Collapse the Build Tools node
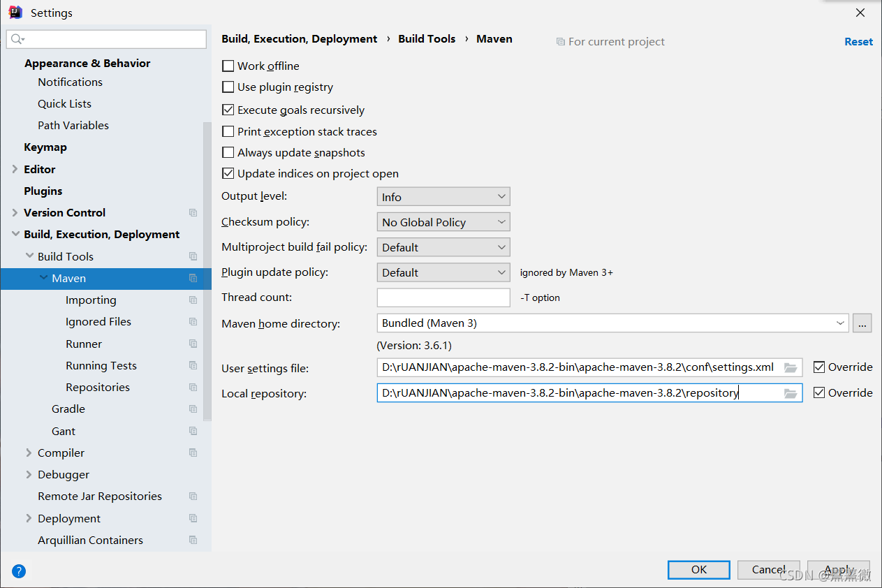The height and width of the screenshot is (588, 882). (29, 256)
